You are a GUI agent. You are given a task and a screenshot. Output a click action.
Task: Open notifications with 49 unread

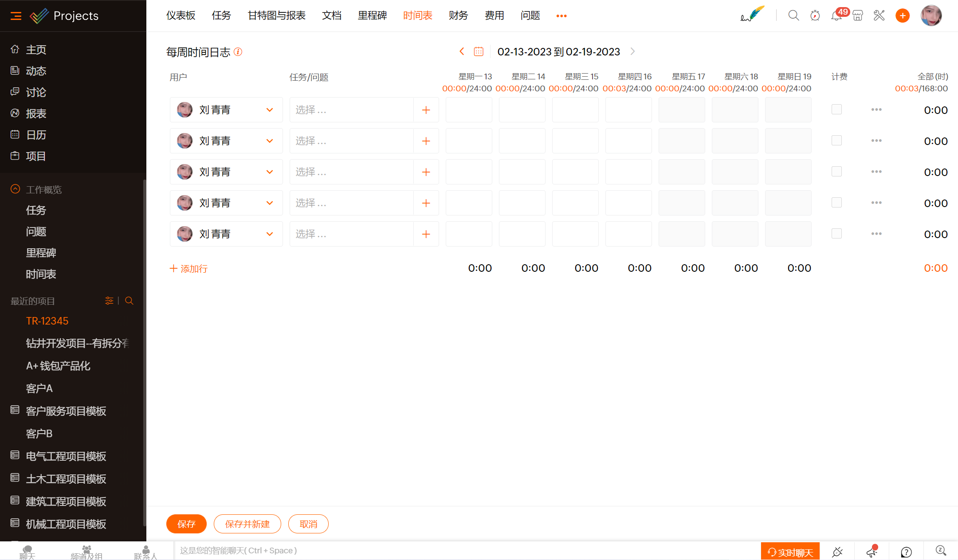(x=836, y=15)
